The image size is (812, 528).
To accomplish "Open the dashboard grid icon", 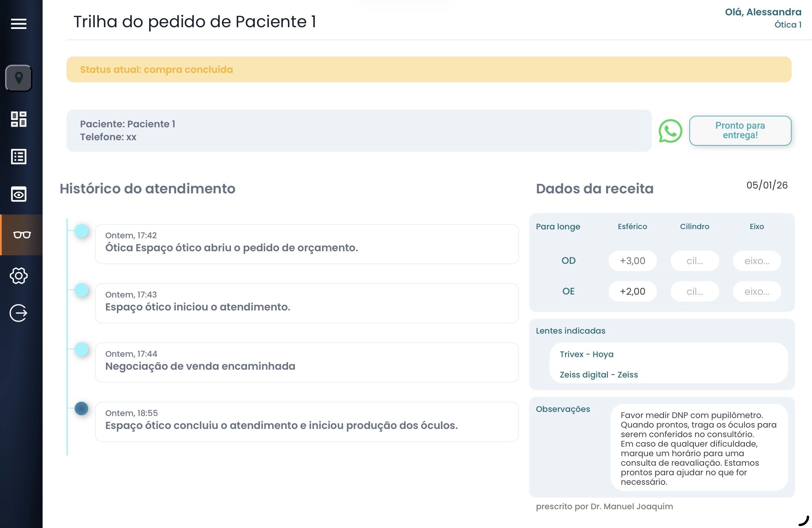I will (18, 119).
